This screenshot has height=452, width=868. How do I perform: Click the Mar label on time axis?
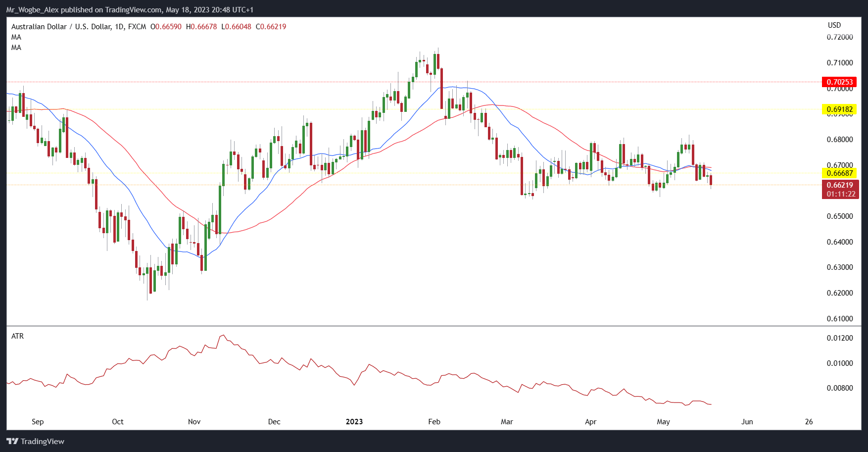tap(507, 422)
